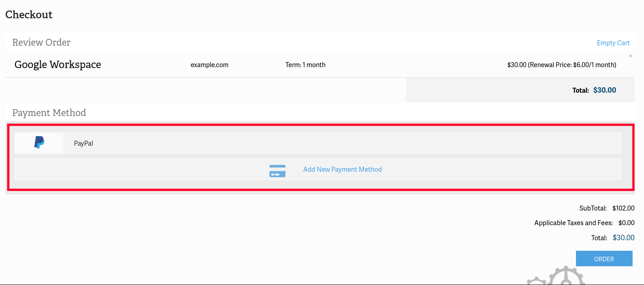The height and width of the screenshot is (285, 644).
Task: Click the Empty Cart link
Action: pyautogui.click(x=613, y=43)
